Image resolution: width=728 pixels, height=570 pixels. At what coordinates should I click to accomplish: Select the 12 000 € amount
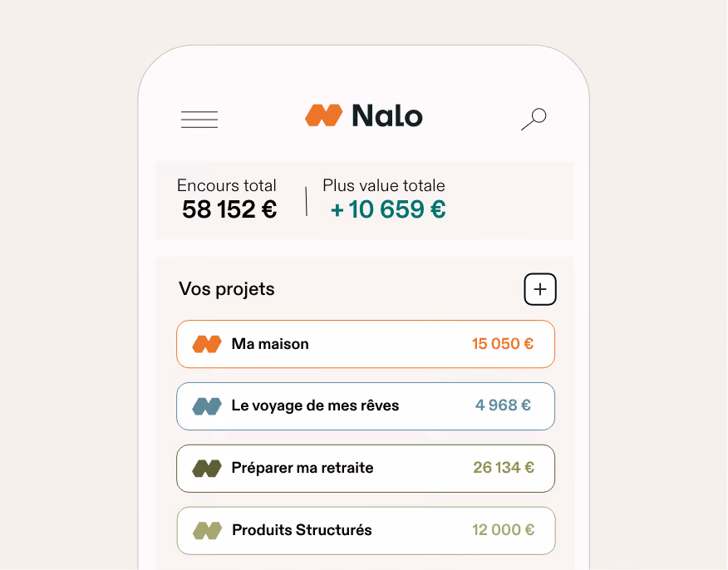point(504,529)
